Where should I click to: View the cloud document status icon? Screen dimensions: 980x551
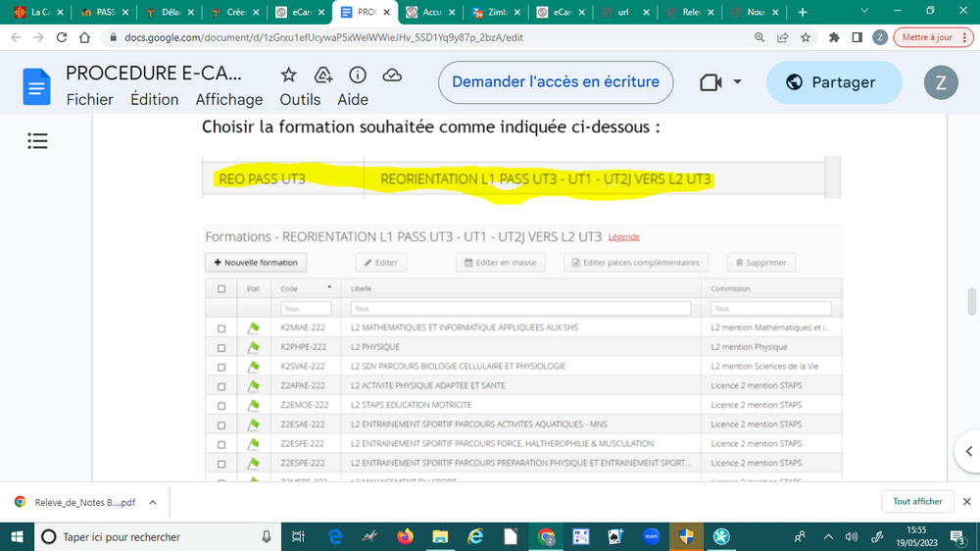click(x=392, y=75)
